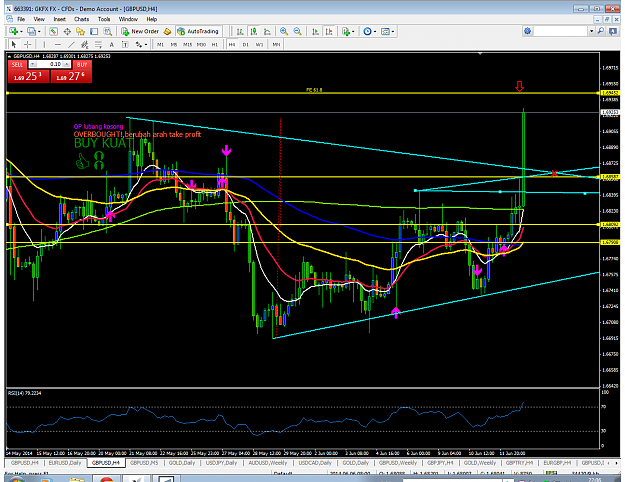Open the Profiles icon
Viewport: 625px width, 482px height.
pos(31,31)
